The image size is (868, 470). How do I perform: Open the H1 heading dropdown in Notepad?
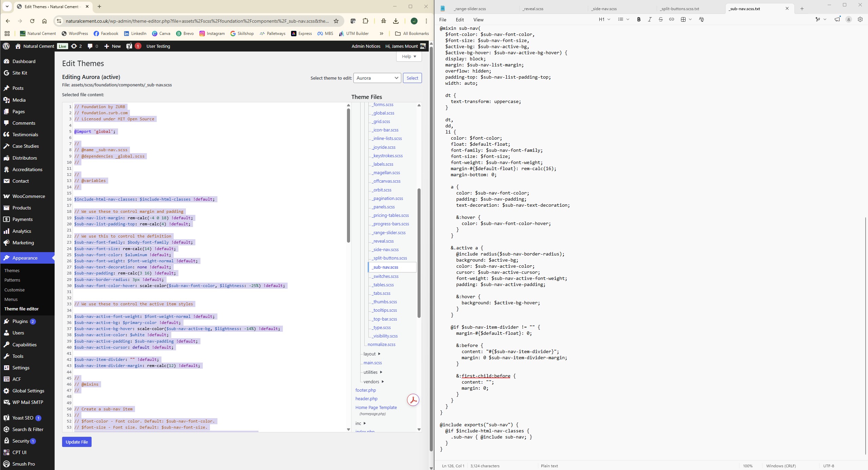pyautogui.click(x=604, y=19)
